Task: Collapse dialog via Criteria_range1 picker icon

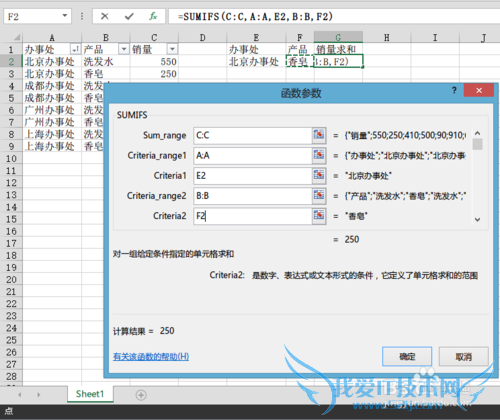Action: pyautogui.click(x=319, y=155)
